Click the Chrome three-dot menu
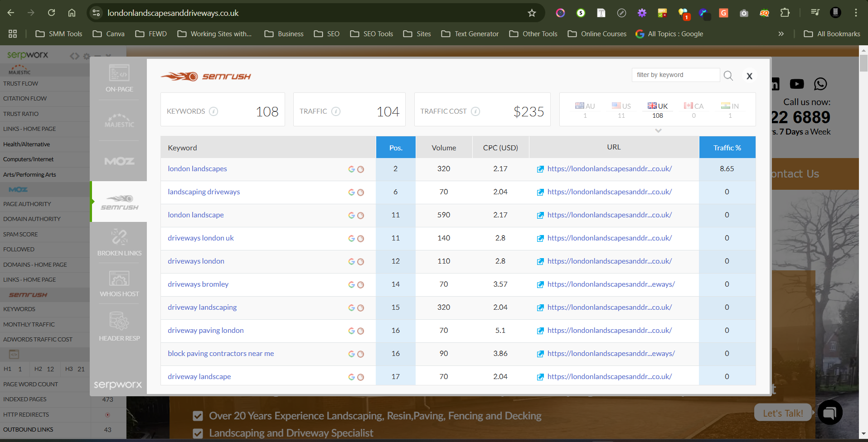 856,13
